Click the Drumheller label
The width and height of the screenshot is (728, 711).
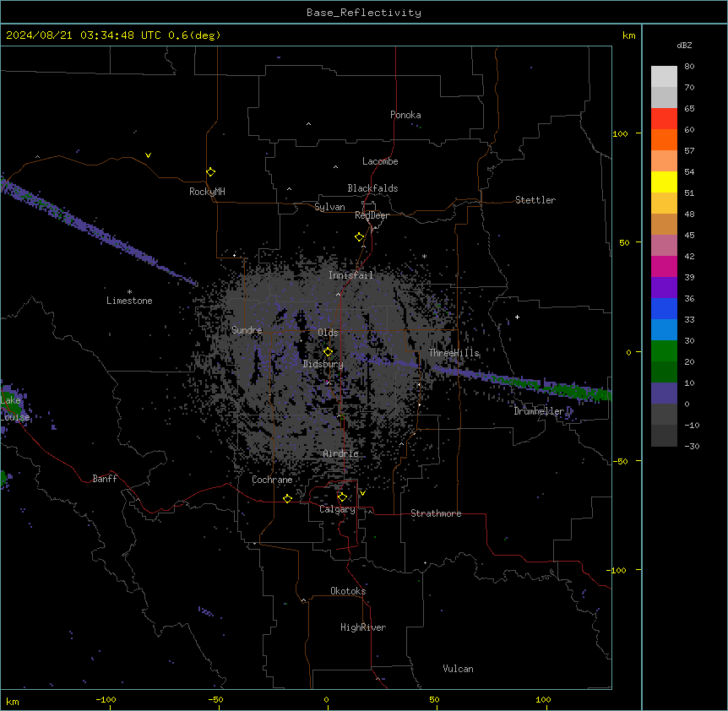pyautogui.click(x=539, y=411)
